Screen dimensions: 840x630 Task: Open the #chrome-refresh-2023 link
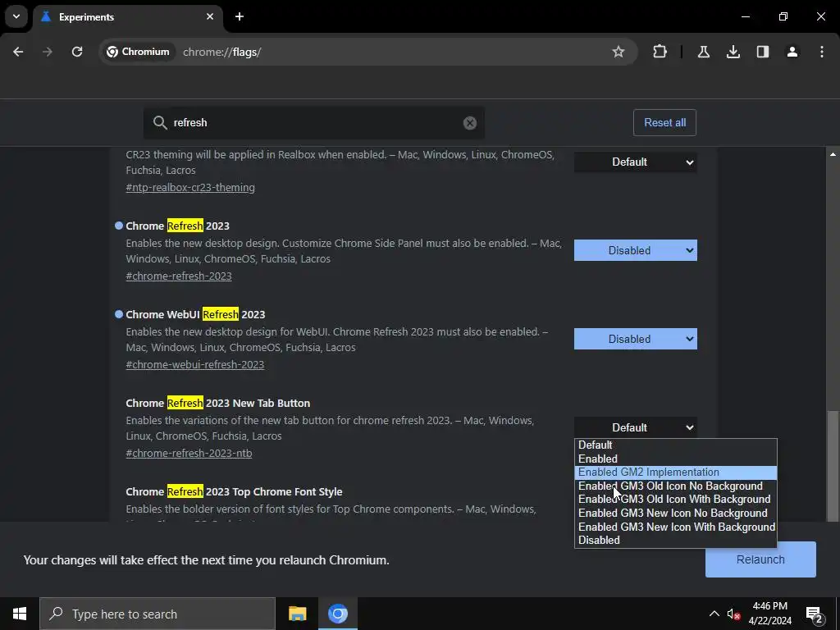[x=179, y=276]
